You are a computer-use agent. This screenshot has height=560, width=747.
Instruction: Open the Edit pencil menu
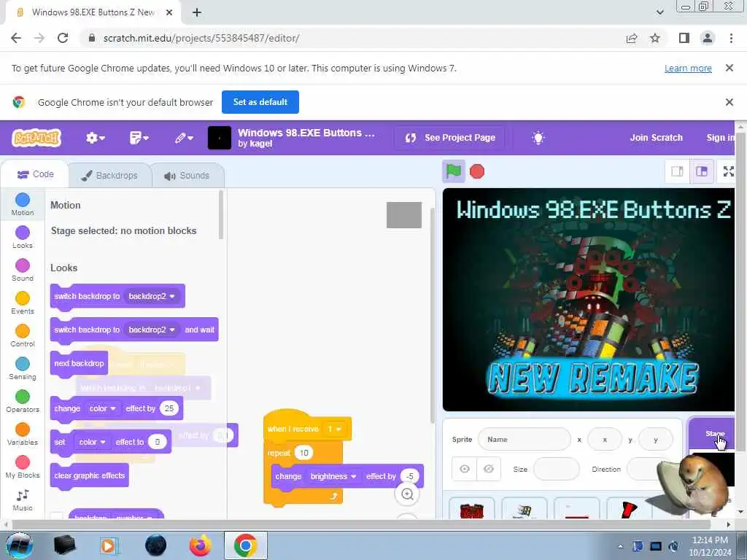click(x=183, y=138)
